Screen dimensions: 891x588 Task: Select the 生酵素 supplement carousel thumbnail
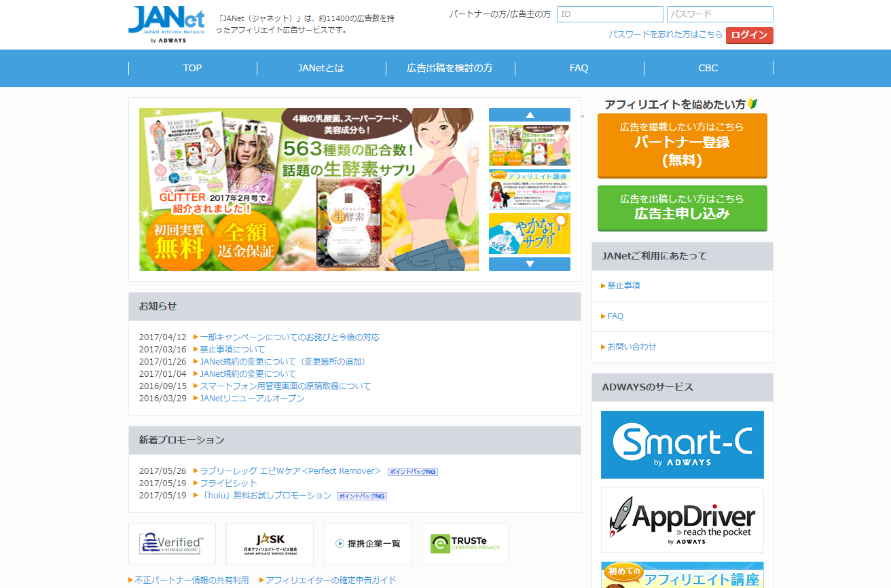click(529, 145)
